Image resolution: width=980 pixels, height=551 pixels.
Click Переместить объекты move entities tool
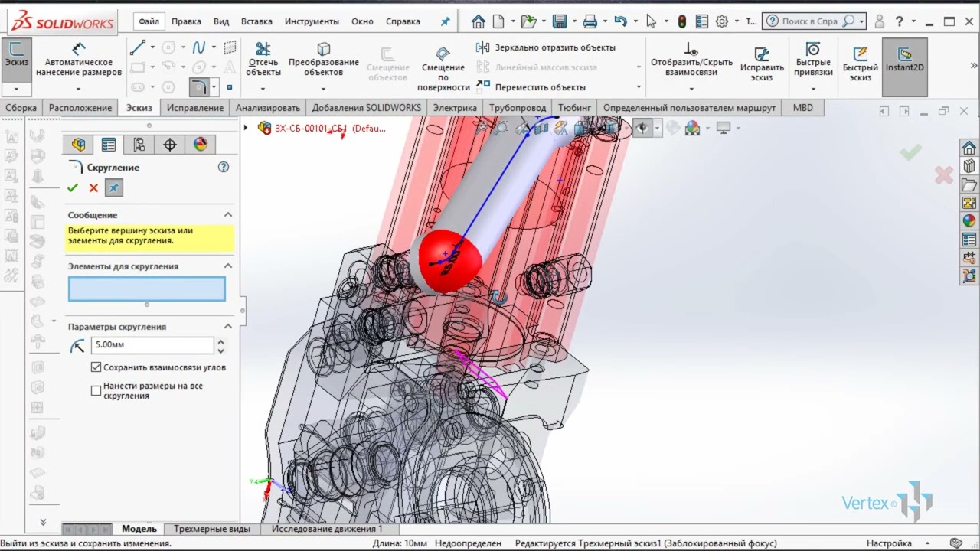(x=531, y=87)
